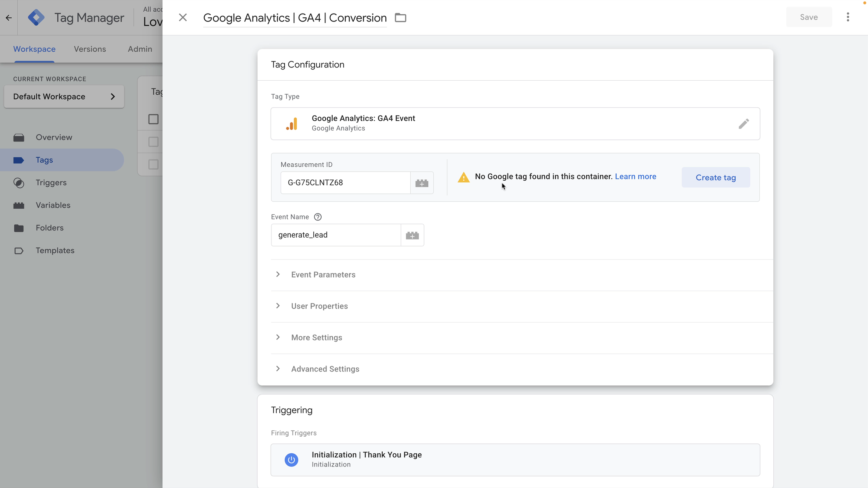Screen dimensions: 868x488
Task: Switch to the Admin tab
Action: [140, 49]
